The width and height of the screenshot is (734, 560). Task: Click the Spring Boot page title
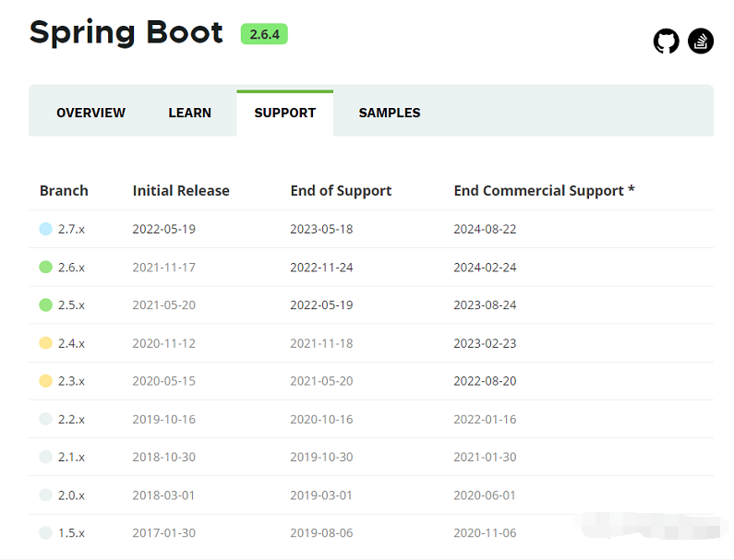126,32
